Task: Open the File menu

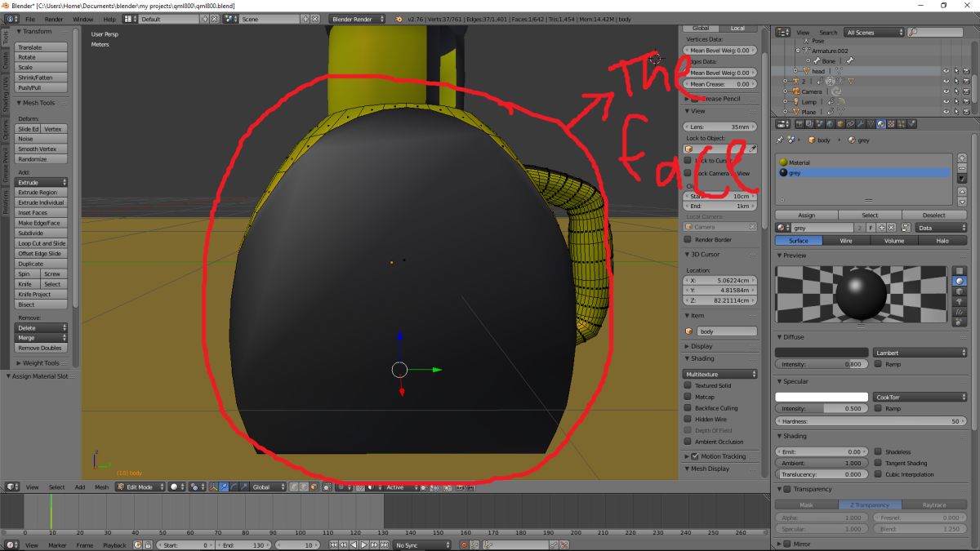Action: [x=30, y=18]
